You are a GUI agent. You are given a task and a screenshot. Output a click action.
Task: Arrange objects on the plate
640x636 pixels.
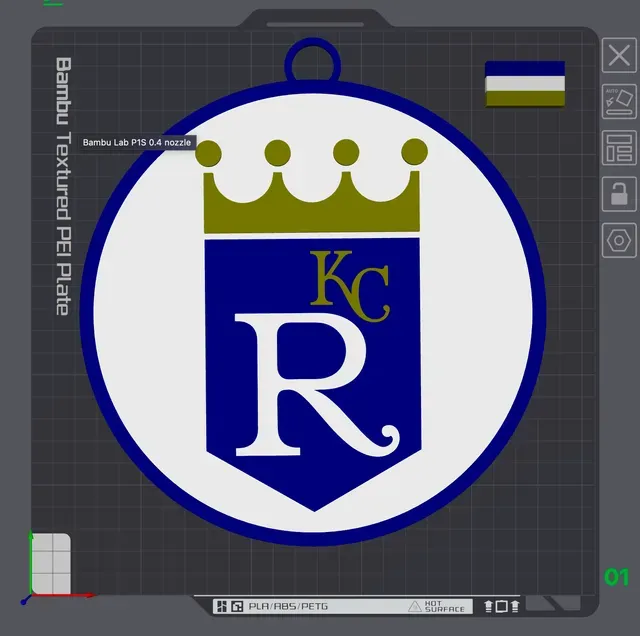pyautogui.click(x=619, y=148)
